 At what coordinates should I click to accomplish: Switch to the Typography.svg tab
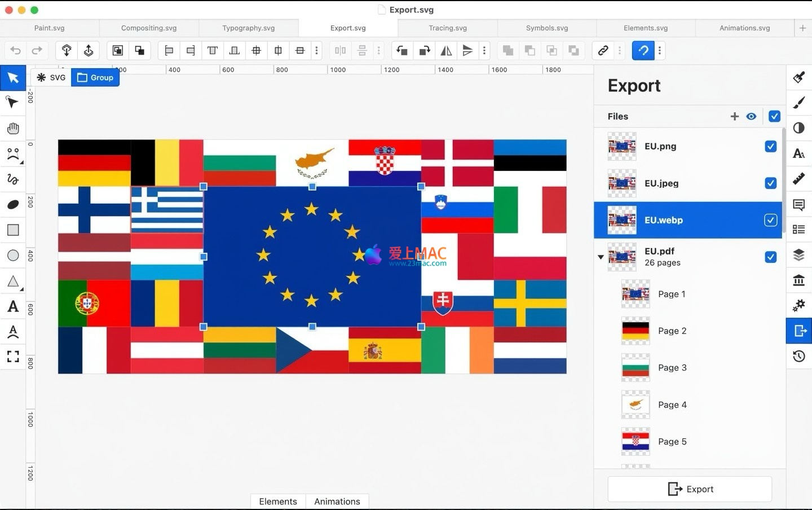click(248, 28)
